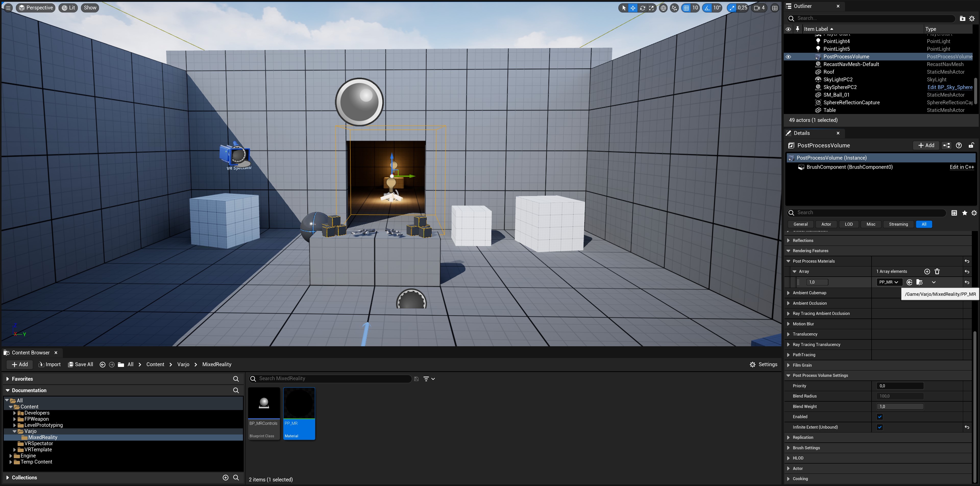The height and width of the screenshot is (486, 980).
Task: Empty array with trash icon
Action: coord(937,271)
